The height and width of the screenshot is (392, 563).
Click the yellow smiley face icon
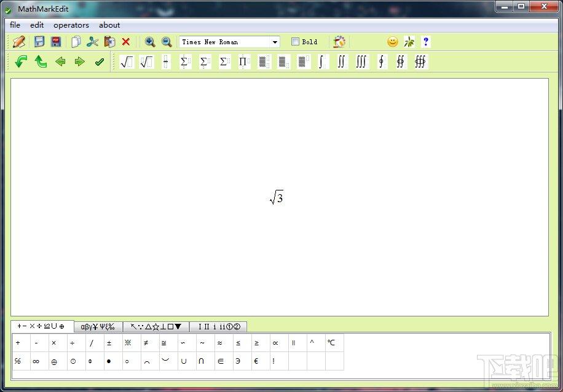click(x=393, y=42)
